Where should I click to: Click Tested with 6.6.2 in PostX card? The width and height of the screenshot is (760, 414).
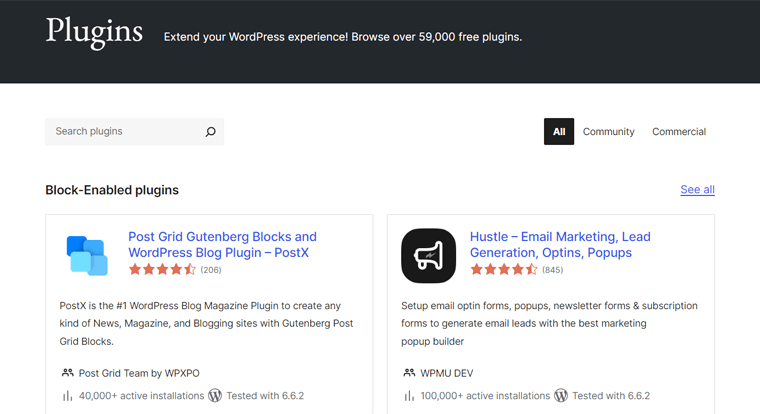click(x=265, y=396)
